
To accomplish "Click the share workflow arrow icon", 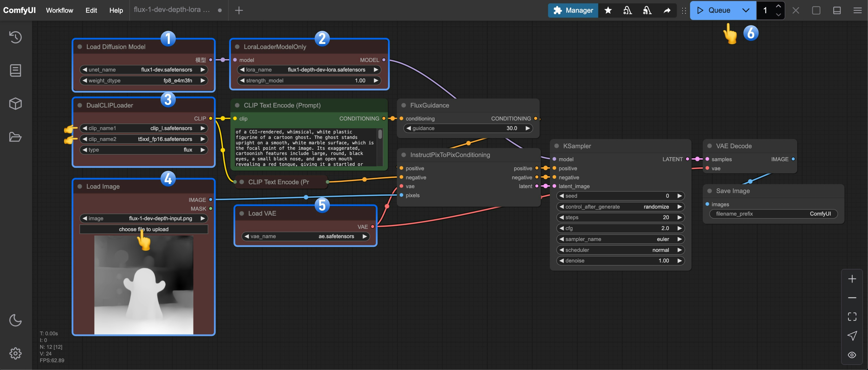I will click(667, 10).
